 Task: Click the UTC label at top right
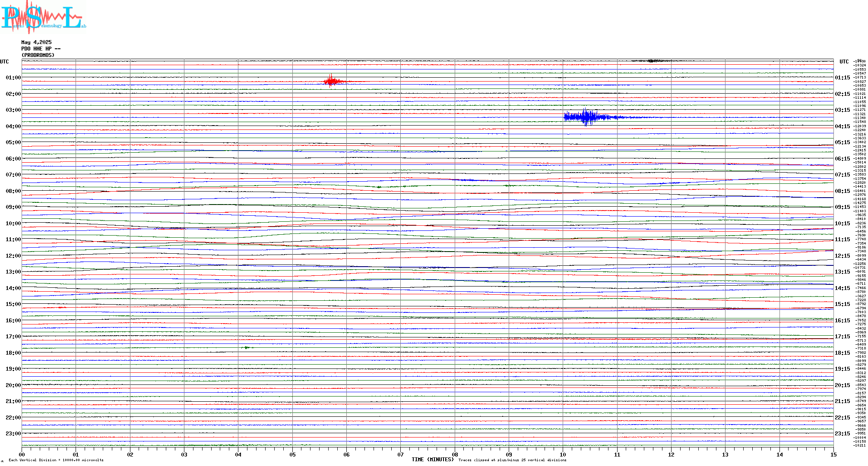844,62
